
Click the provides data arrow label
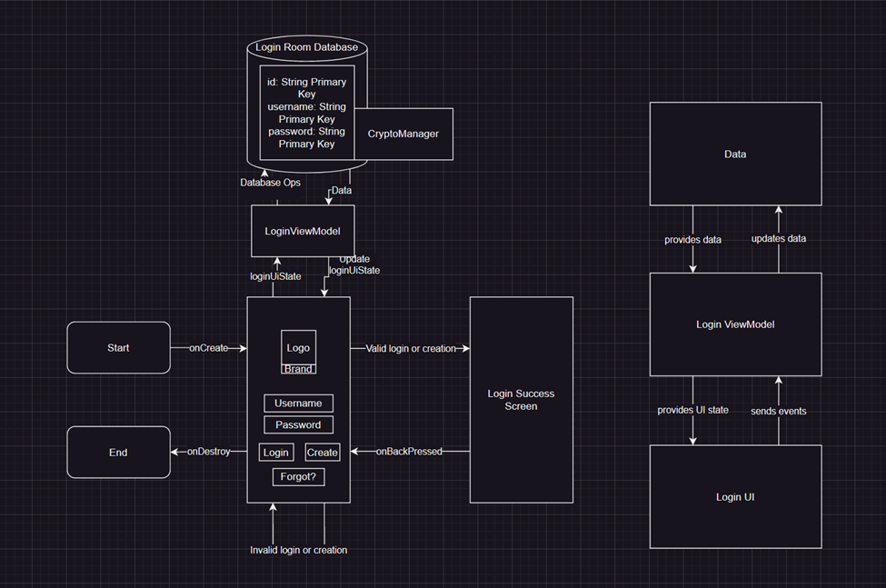click(x=692, y=239)
